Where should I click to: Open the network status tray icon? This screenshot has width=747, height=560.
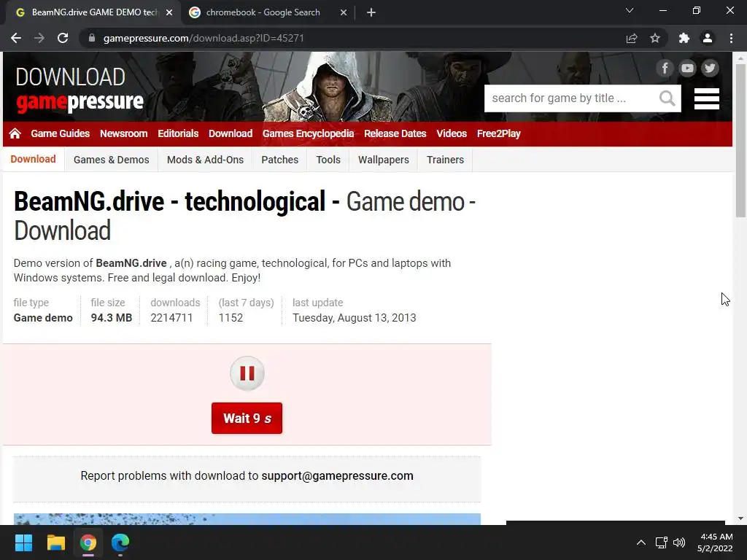661,542
